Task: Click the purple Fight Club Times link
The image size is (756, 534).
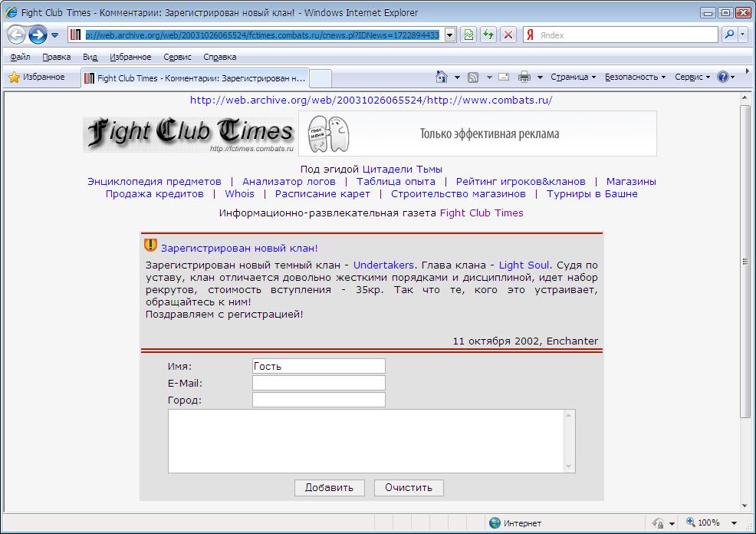Action: tap(482, 213)
